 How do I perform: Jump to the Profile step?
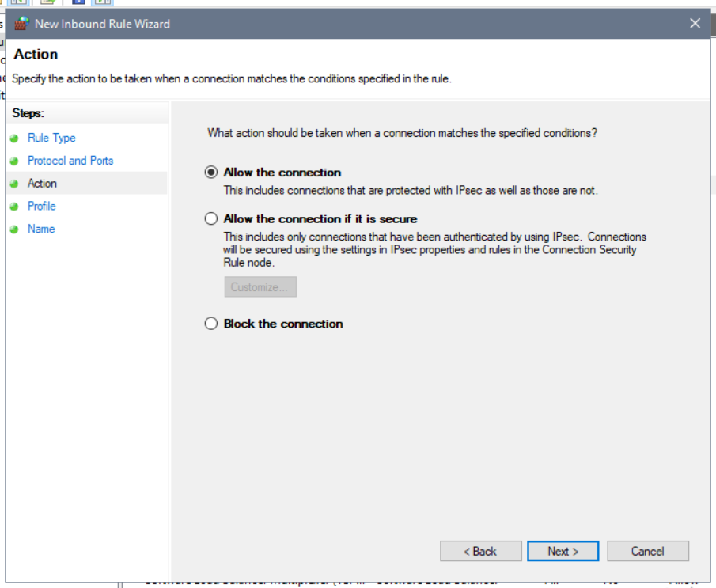42,206
